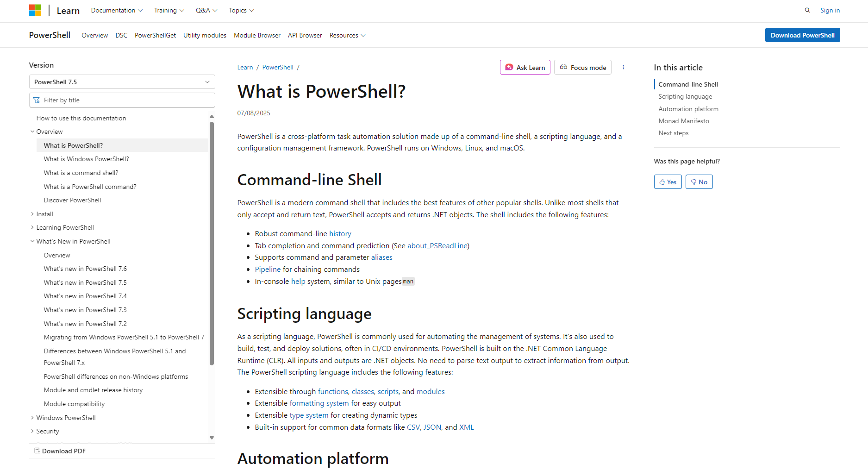Expand the Windows PowerShell node
The width and height of the screenshot is (868, 470).
32,418
